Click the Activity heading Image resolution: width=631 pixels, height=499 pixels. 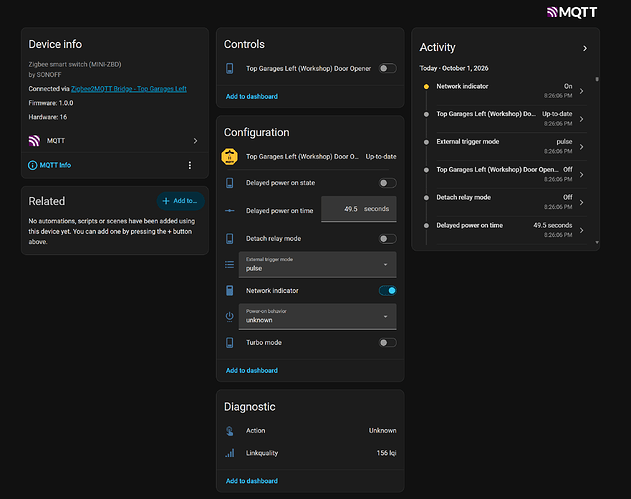[437, 47]
